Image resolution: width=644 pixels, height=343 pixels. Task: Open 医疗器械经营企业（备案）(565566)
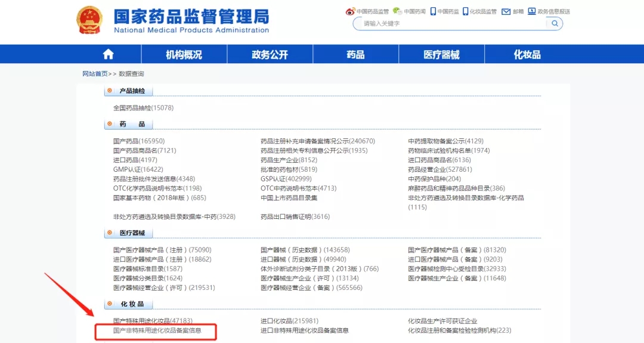coord(311,288)
